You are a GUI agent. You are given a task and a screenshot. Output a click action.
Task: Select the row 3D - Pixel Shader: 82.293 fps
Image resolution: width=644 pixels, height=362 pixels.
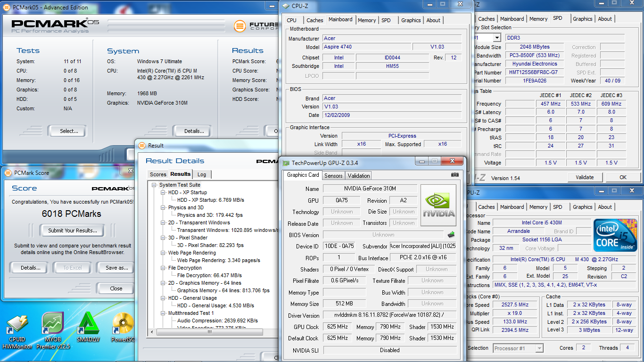(210, 246)
